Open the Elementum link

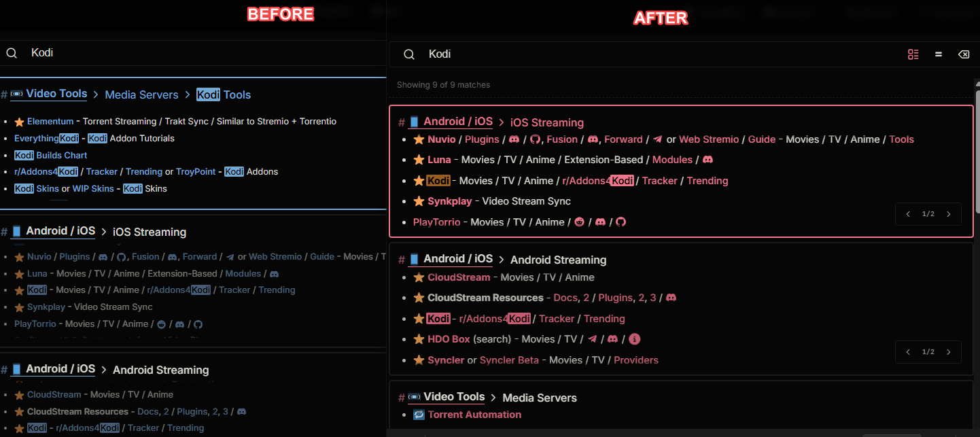pos(50,122)
